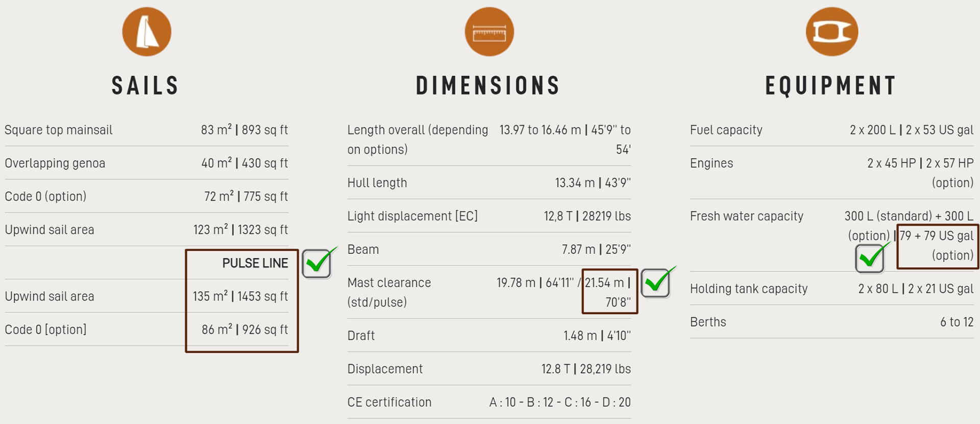Click the orange sailboat icon above Sails
Image resolution: width=980 pixels, height=424 pixels.
click(146, 32)
